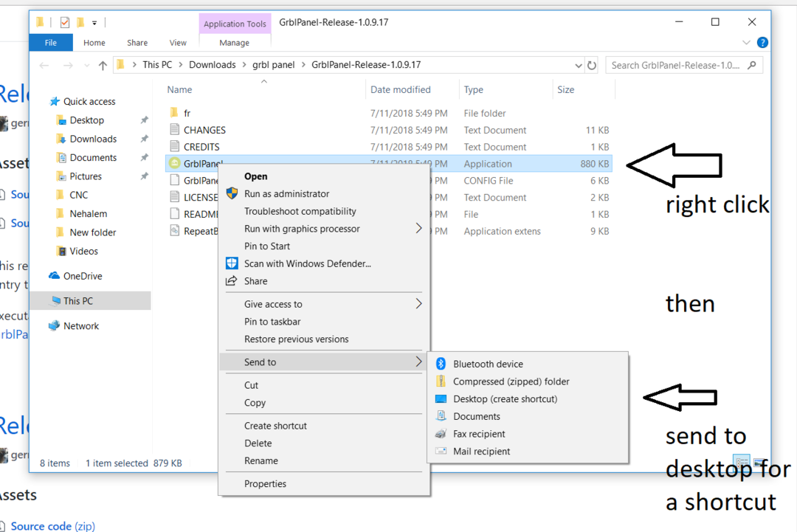Click the Run as administrator shield icon

coord(232,193)
